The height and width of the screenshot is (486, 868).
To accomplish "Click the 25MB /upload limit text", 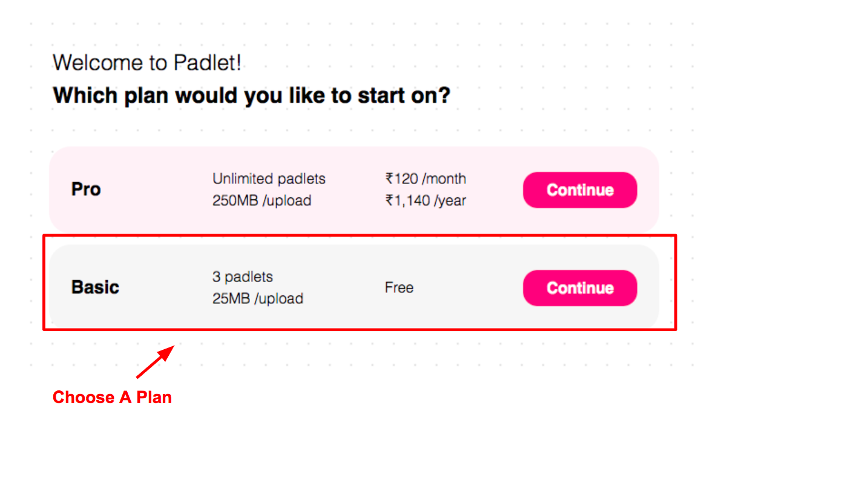I will click(257, 298).
